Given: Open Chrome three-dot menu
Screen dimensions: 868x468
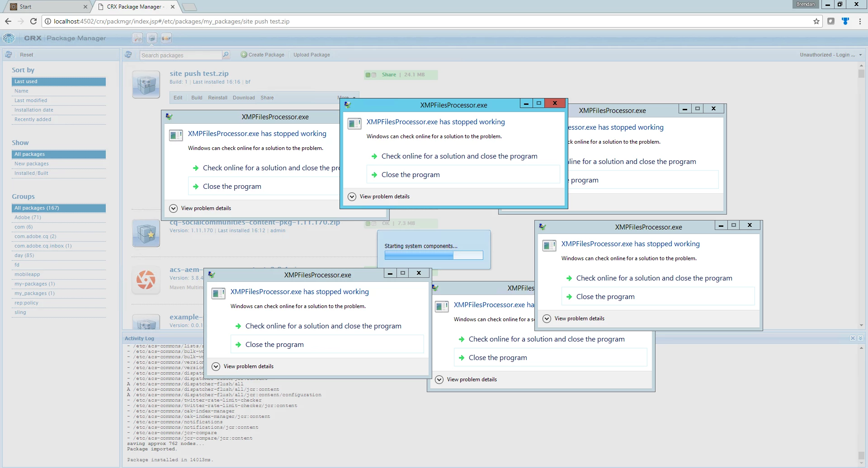Looking at the screenshot, I should (x=860, y=21).
